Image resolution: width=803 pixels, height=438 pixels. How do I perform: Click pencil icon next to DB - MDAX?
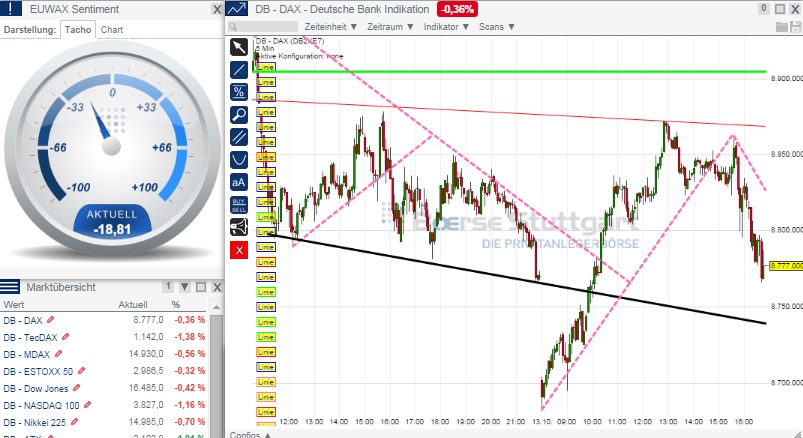58,354
